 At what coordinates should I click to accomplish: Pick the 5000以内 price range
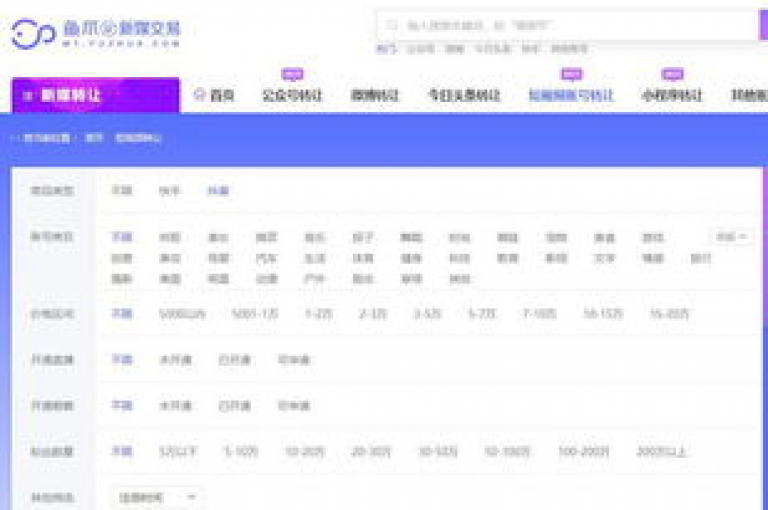click(x=182, y=314)
